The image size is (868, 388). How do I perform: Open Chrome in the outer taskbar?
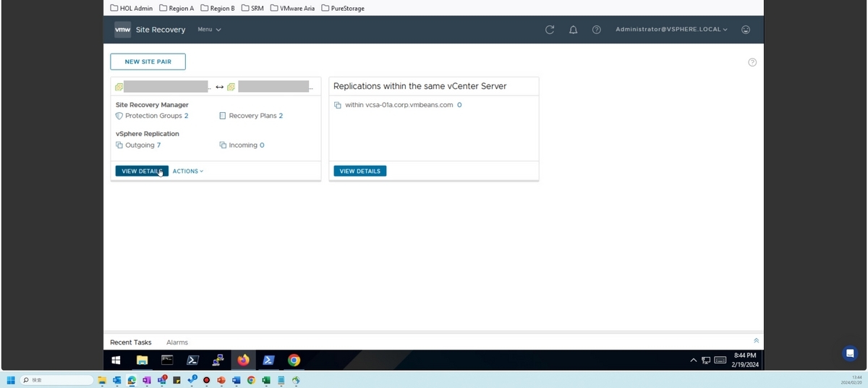tap(251, 380)
